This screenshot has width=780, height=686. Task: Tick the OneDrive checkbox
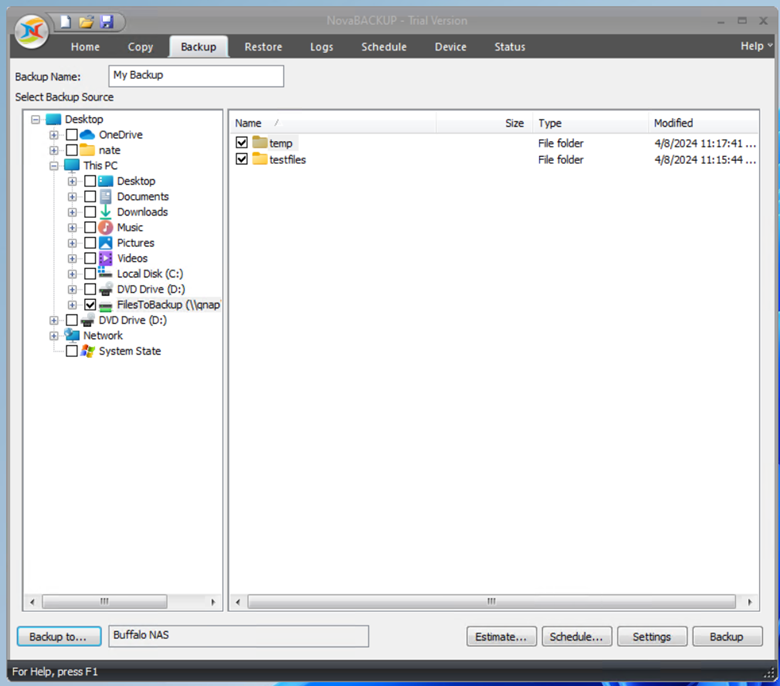[72, 135]
